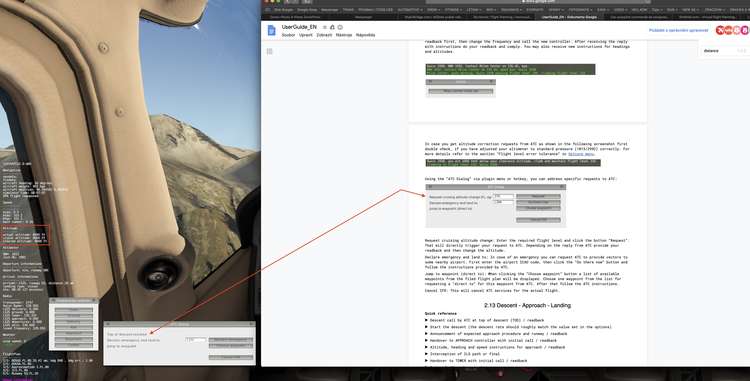
Task: Click the Declare emergency row button in X-Plane dialog
Action: point(231,340)
